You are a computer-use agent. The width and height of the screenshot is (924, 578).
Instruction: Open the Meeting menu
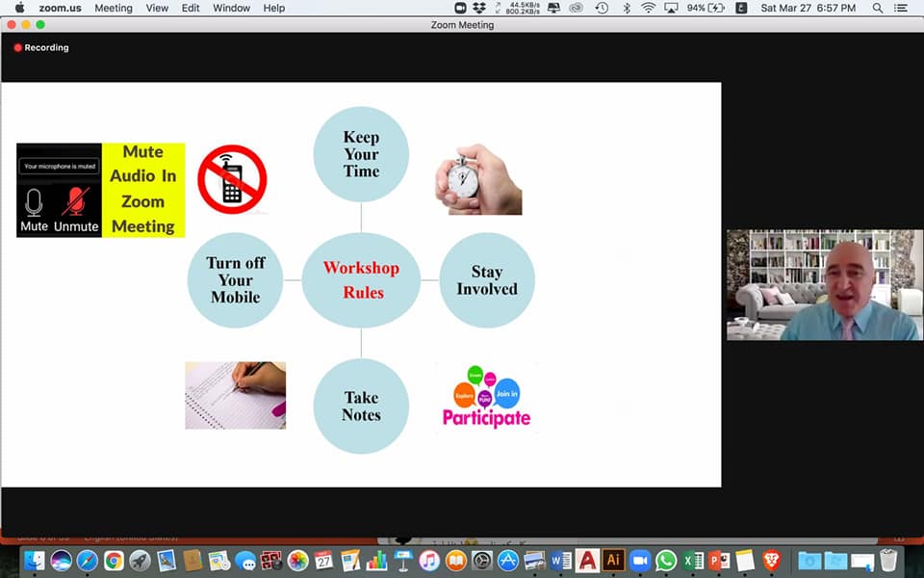pyautogui.click(x=114, y=8)
